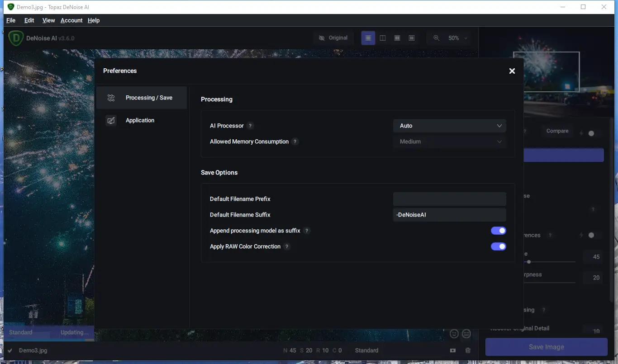Open the AI Processor dropdown
Viewport: 618px width, 364px height.
click(x=450, y=126)
